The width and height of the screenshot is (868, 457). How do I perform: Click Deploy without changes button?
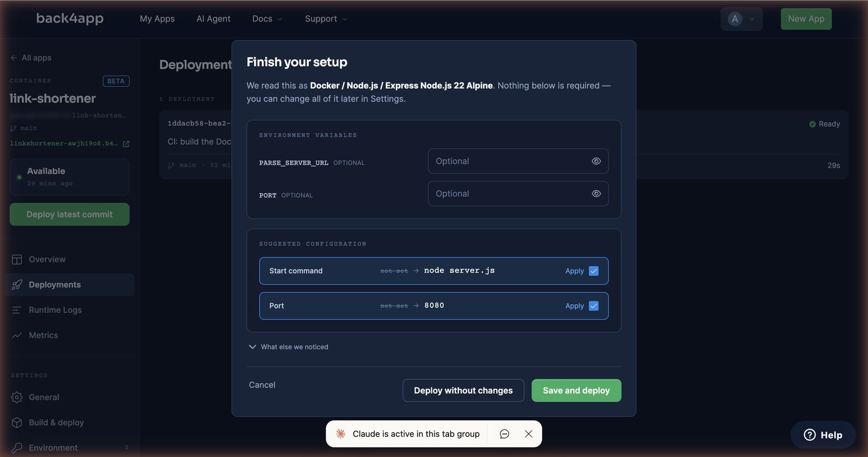tap(463, 390)
